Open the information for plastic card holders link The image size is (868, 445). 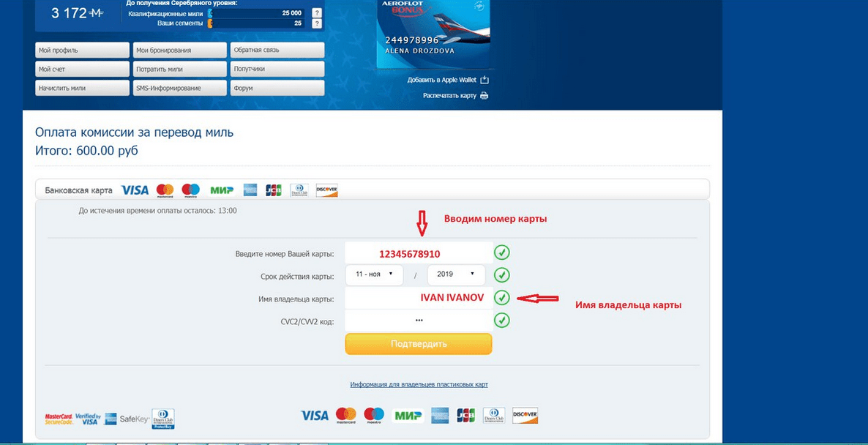point(419,384)
